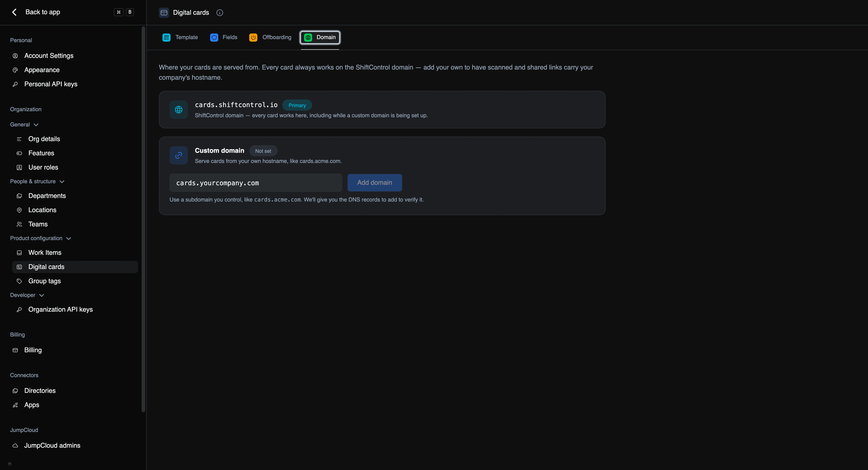Open the Offboarding tab
Screen dimensions: 868x470
270,37
